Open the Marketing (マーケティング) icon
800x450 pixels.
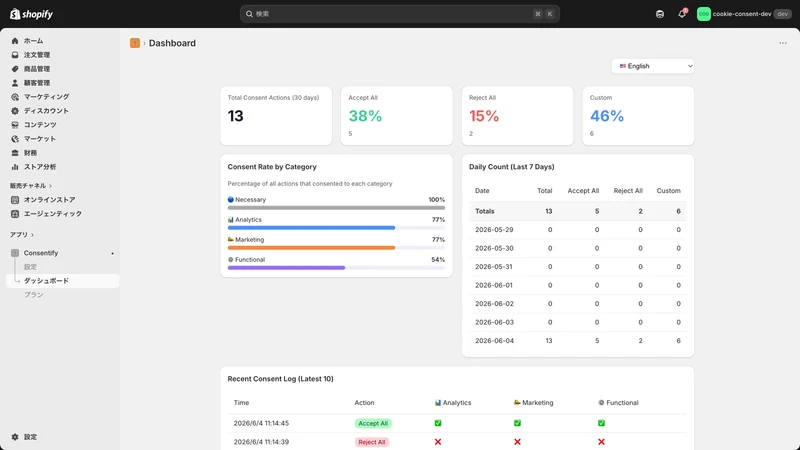click(15, 97)
